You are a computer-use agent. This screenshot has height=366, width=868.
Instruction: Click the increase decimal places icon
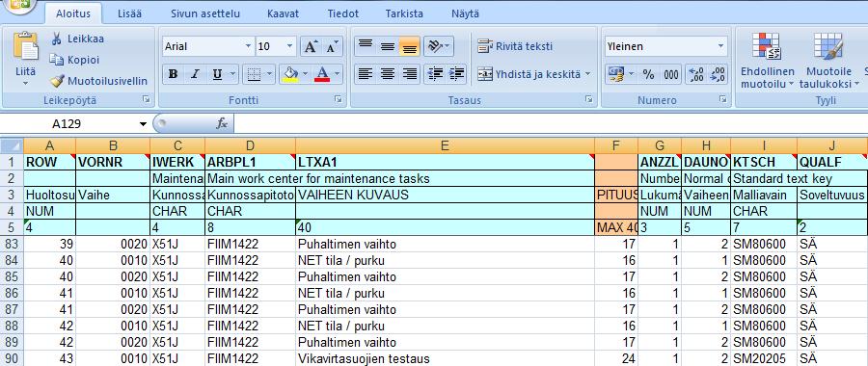(x=695, y=74)
